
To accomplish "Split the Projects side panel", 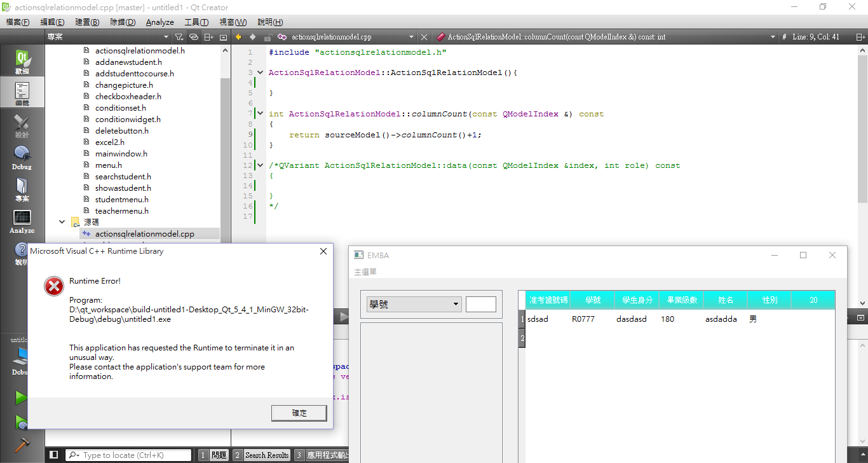I will [x=209, y=37].
